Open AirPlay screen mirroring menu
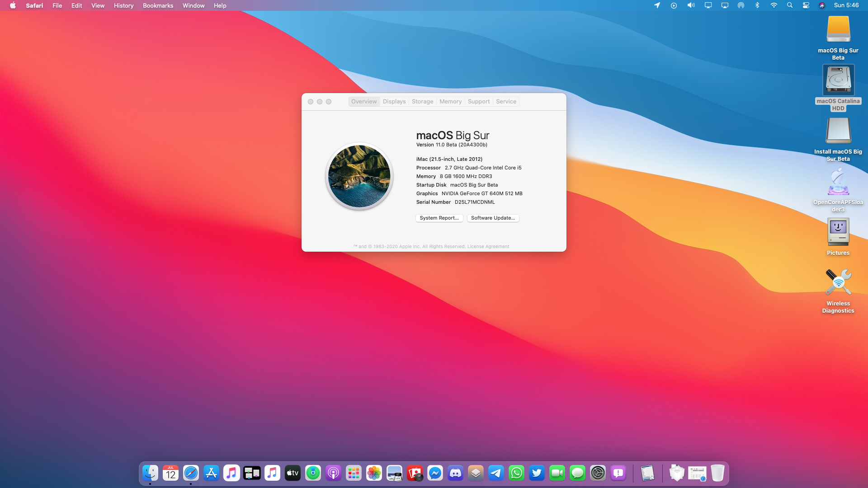This screenshot has height=488, width=868. [x=725, y=5]
